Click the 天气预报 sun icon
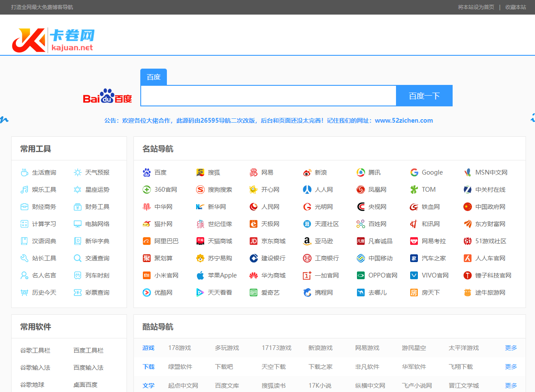 (x=78, y=172)
